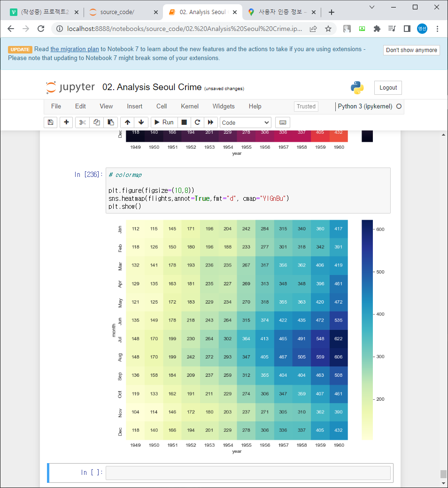Toggle the browser side panel icon
Image resolution: width=448 pixels, height=488 pixels.
[x=407, y=29]
